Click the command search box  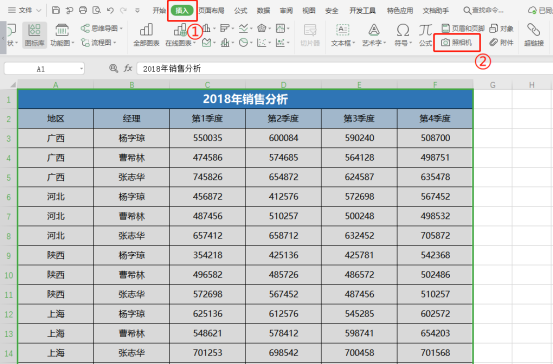(484, 11)
